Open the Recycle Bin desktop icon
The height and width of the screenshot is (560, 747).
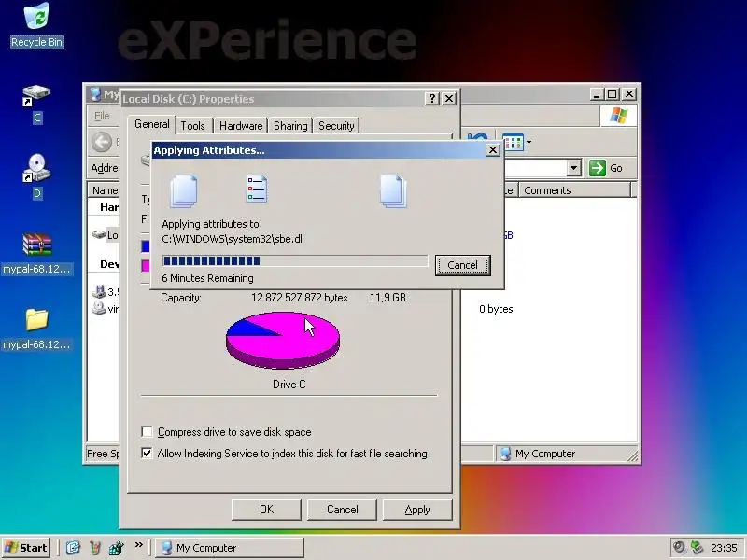point(36,25)
